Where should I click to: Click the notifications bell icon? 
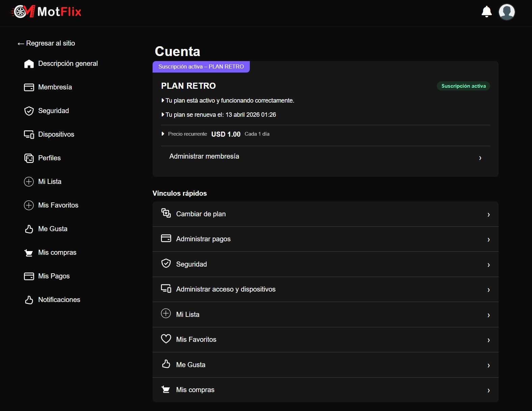[x=486, y=12]
